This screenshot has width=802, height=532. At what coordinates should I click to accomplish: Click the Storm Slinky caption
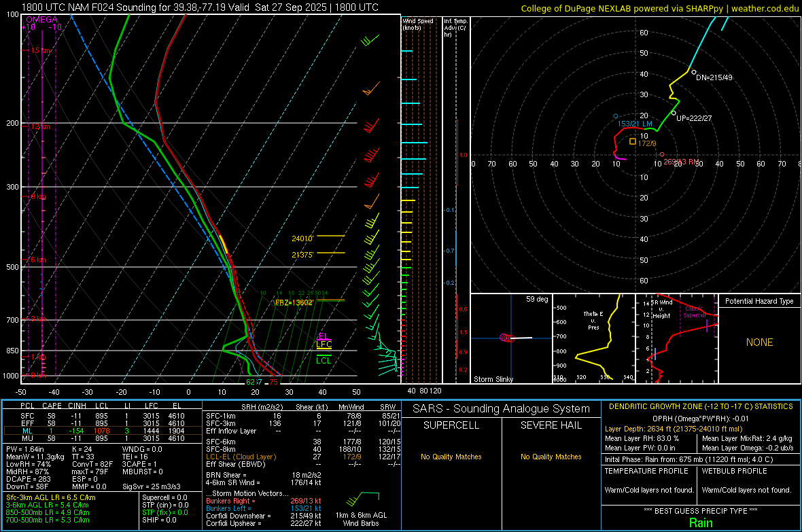tap(493, 379)
